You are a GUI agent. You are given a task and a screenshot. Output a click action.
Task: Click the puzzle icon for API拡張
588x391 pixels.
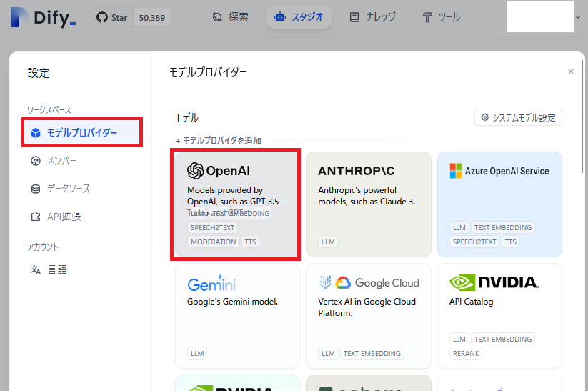pos(36,217)
